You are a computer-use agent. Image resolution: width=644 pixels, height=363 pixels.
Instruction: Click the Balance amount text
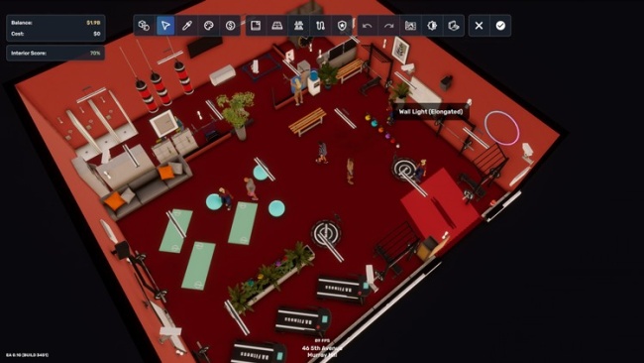[93, 23]
